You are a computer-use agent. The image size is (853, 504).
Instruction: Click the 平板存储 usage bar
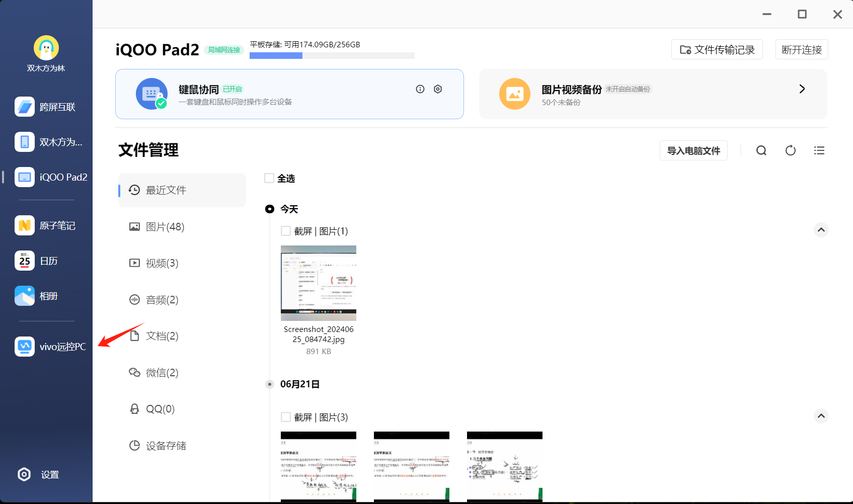point(332,56)
